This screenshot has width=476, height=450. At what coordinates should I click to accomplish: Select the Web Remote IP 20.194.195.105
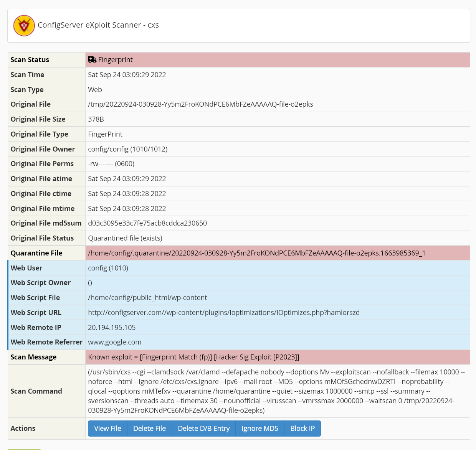click(x=112, y=328)
